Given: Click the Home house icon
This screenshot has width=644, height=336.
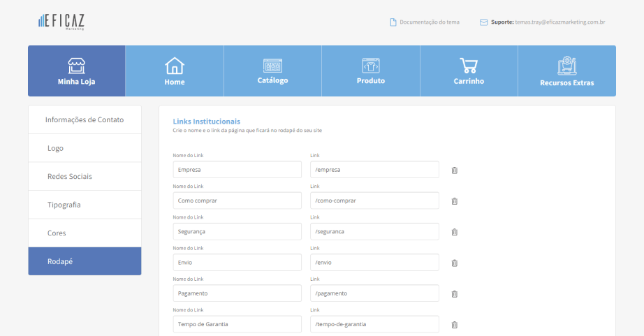Looking at the screenshot, I should pos(175,66).
